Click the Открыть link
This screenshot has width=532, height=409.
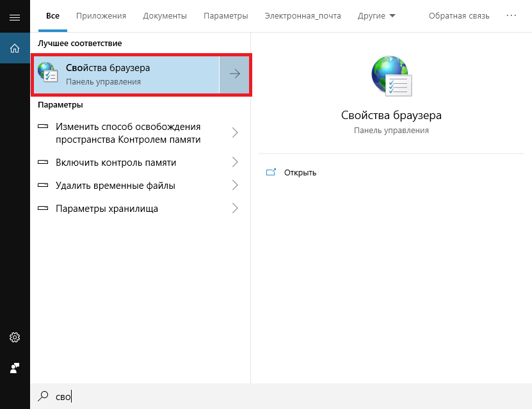300,173
